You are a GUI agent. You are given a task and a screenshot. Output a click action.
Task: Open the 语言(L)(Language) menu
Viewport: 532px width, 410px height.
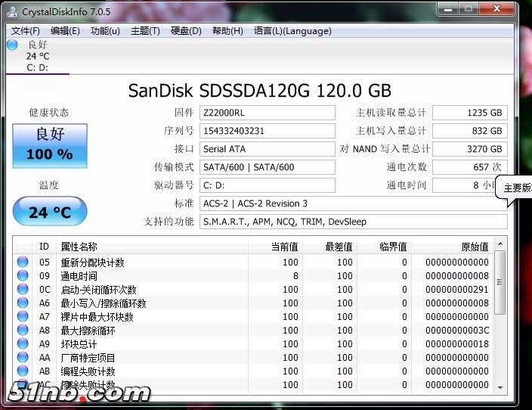click(x=292, y=31)
